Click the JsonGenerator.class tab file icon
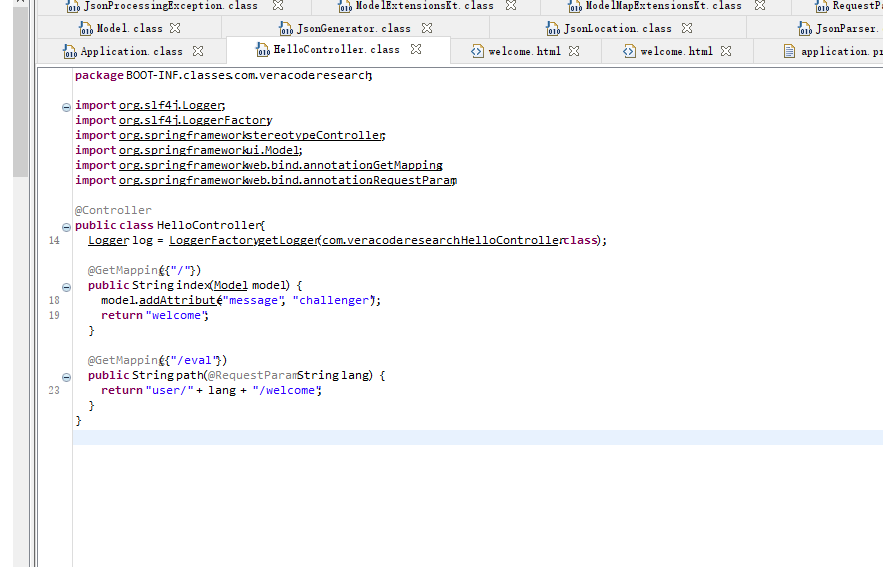Image resolution: width=883 pixels, height=567 pixels. pyautogui.click(x=287, y=28)
